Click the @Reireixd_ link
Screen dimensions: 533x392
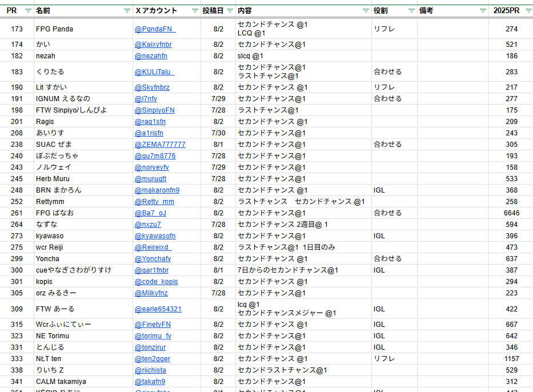pos(153,247)
